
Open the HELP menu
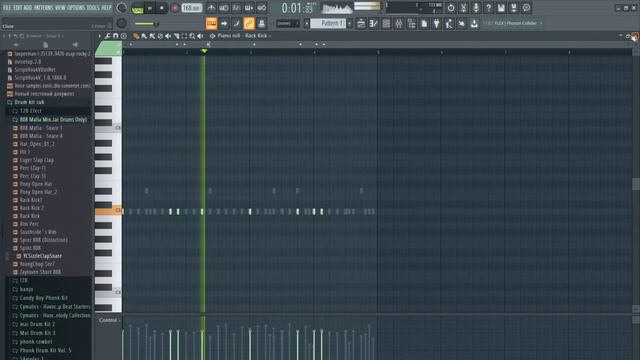[x=107, y=8]
